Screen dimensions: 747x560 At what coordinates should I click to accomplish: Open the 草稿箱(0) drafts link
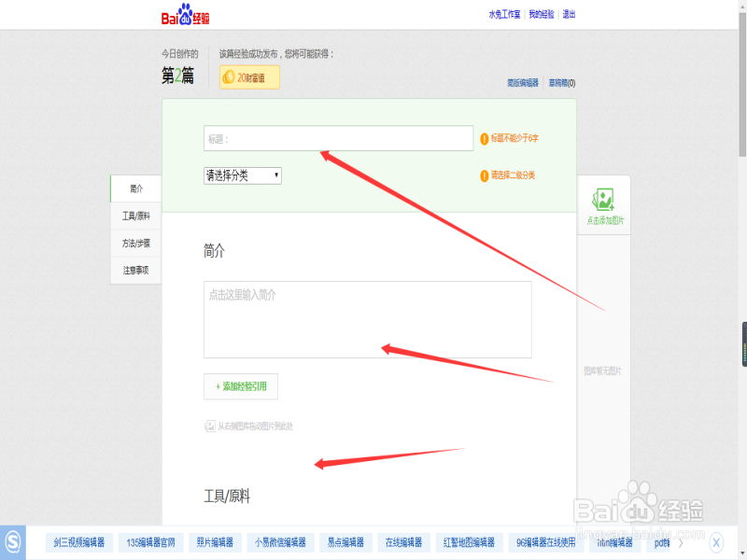562,83
